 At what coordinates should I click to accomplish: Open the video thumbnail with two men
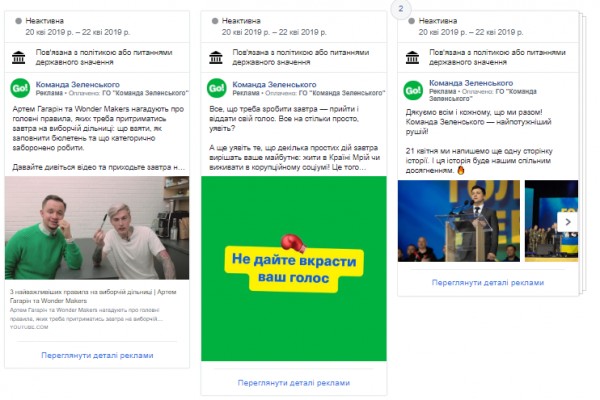point(97,228)
